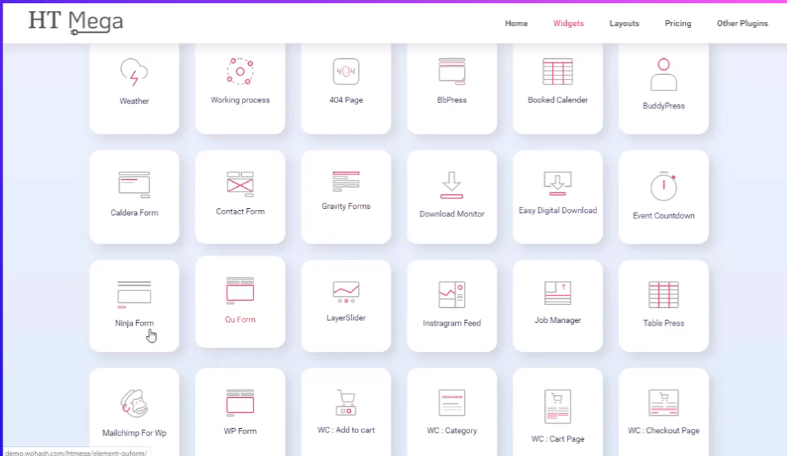The width and height of the screenshot is (787, 456).
Task: Click the Booked Calender table icon
Action: pyautogui.click(x=558, y=72)
